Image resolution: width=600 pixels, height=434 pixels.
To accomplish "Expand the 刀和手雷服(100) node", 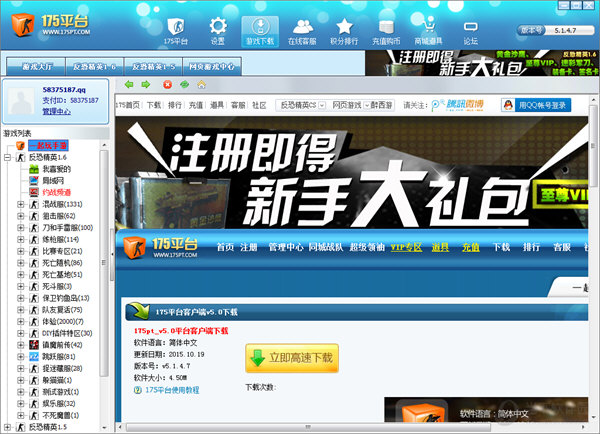I will point(21,228).
